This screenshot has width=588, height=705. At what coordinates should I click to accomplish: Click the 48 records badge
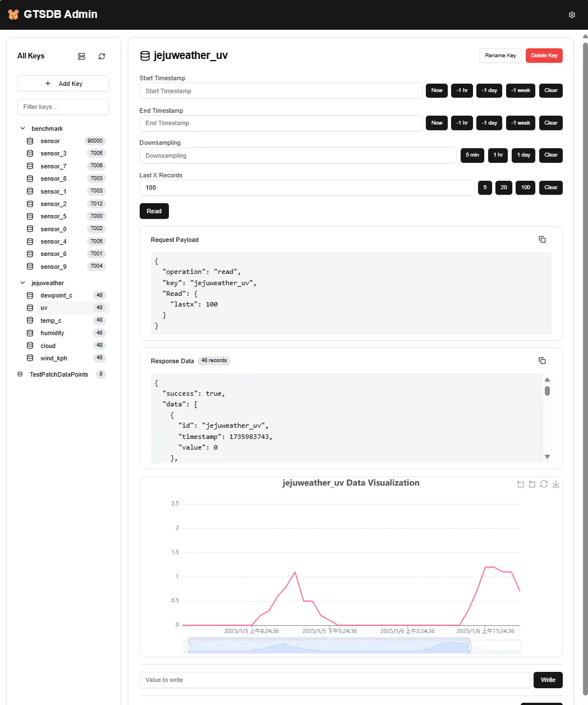(x=214, y=360)
